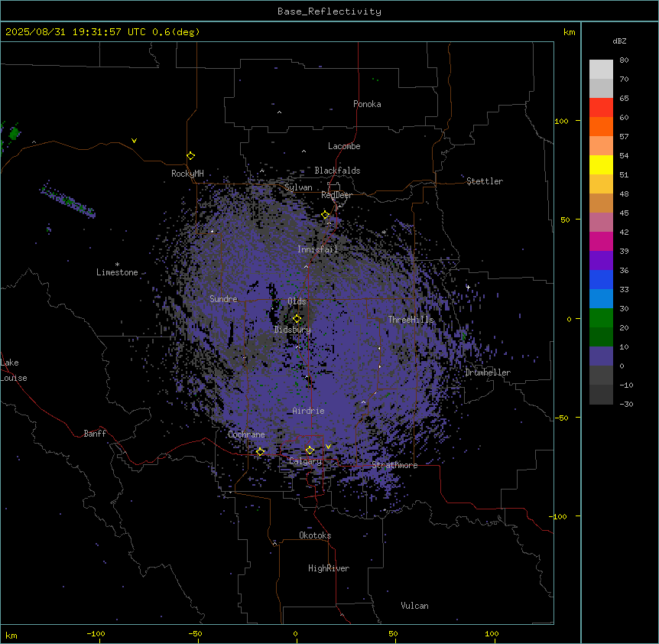The width and height of the screenshot is (659, 644).
Task: Click the Stettler city label
Action: (485, 181)
